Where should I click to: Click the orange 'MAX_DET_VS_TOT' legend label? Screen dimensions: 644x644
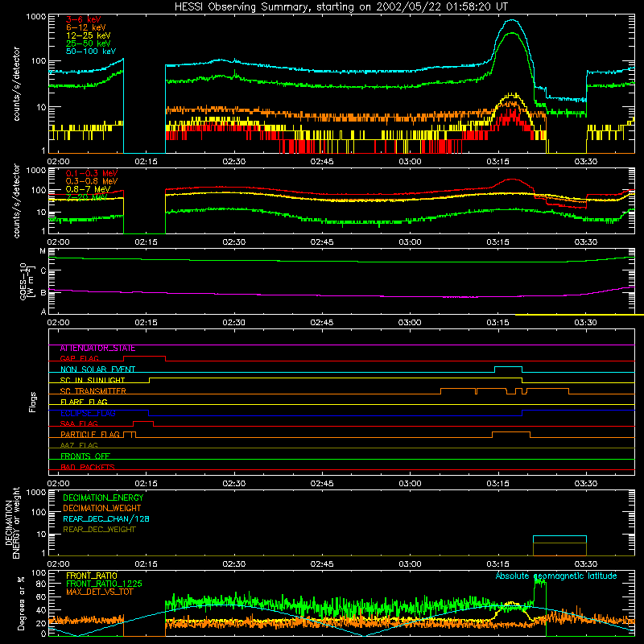99,592
